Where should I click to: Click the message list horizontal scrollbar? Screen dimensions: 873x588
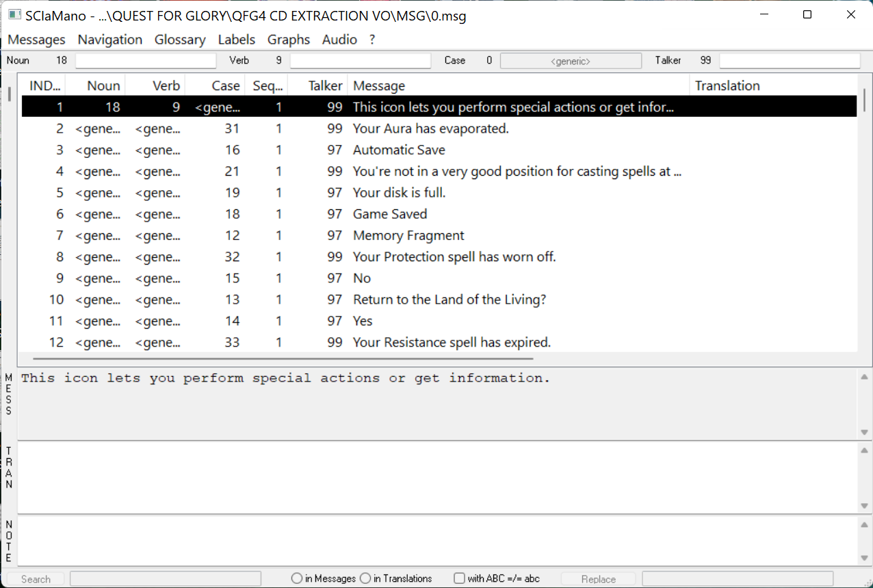283,358
